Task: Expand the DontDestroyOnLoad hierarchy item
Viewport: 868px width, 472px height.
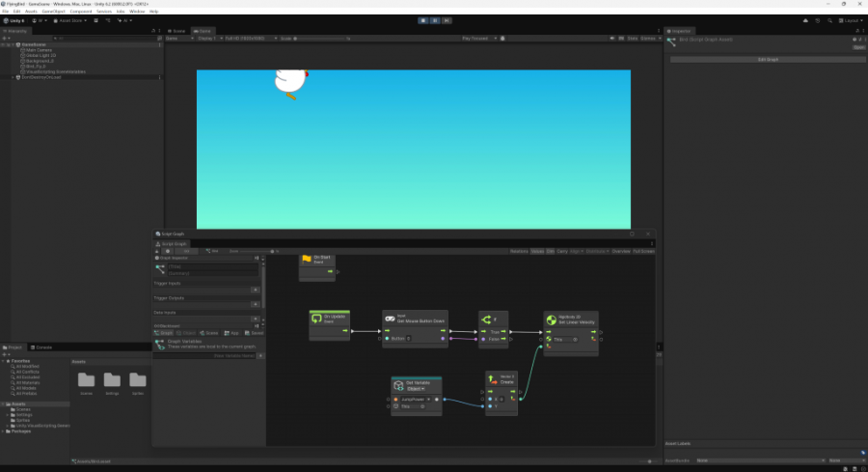Action: click(x=13, y=76)
